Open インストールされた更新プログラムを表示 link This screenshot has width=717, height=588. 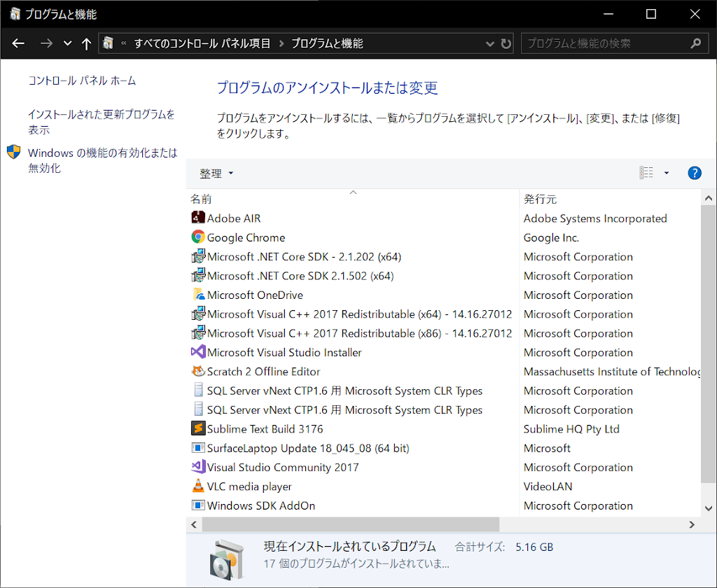point(101,122)
